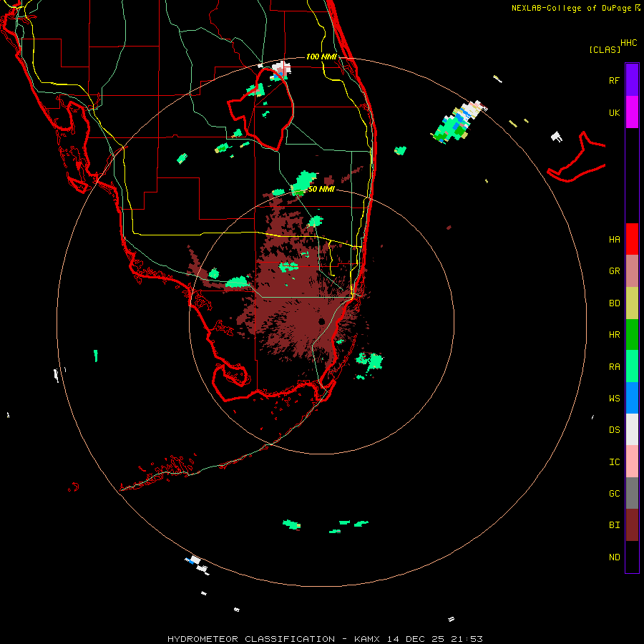Click the DS legend label
Viewport: 644px width, 644px height.
tap(614, 430)
